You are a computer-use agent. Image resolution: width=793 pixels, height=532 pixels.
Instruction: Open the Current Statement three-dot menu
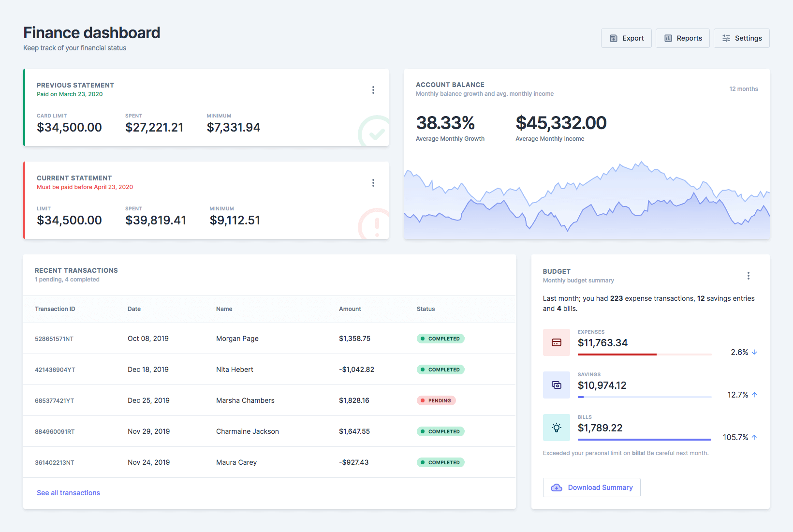373,183
